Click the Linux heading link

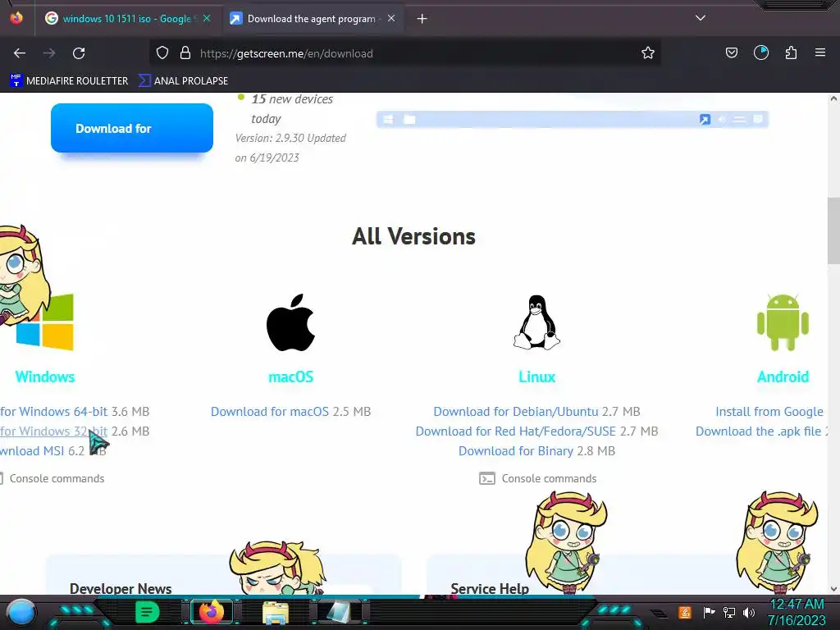(536, 377)
